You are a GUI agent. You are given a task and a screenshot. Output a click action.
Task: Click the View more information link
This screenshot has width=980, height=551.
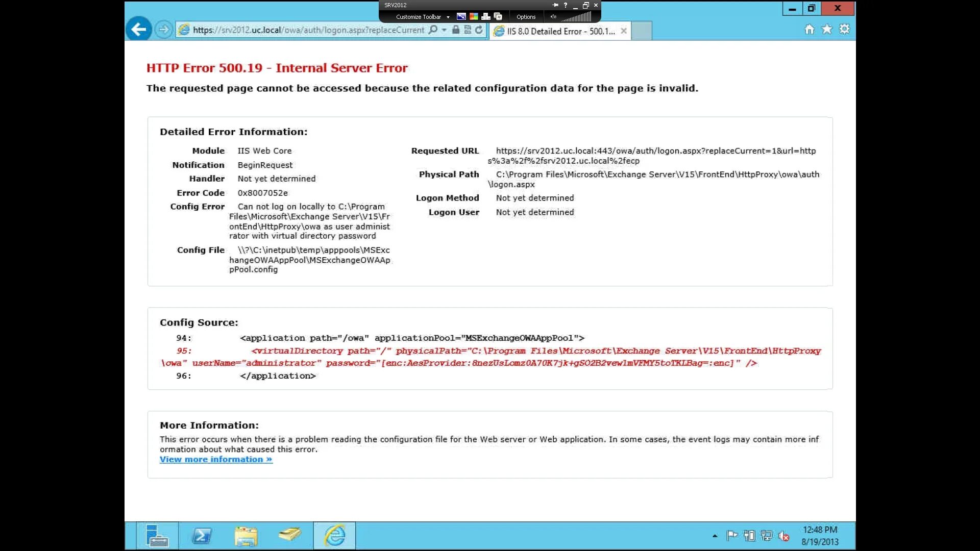click(x=216, y=459)
